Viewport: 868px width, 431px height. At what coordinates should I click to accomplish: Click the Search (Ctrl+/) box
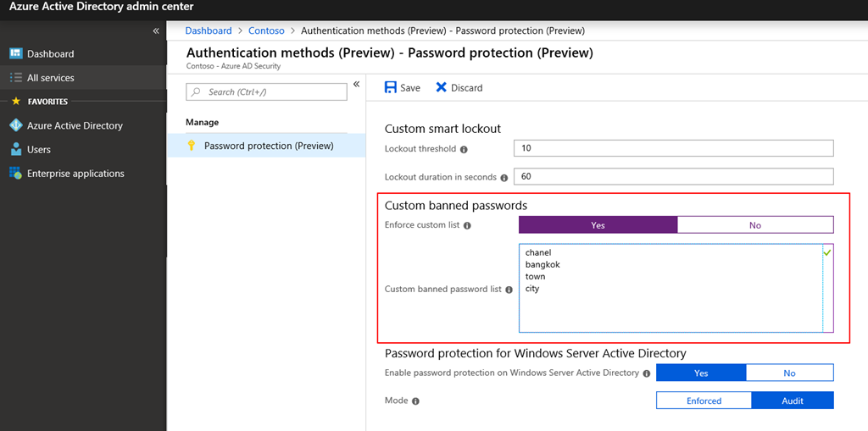pyautogui.click(x=266, y=91)
